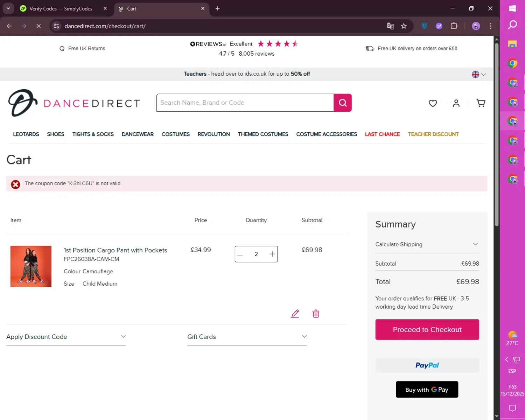The height and width of the screenshot is (420, 525).
Task: Show hidden system tray icons chevron
Action: pos(506,359)
